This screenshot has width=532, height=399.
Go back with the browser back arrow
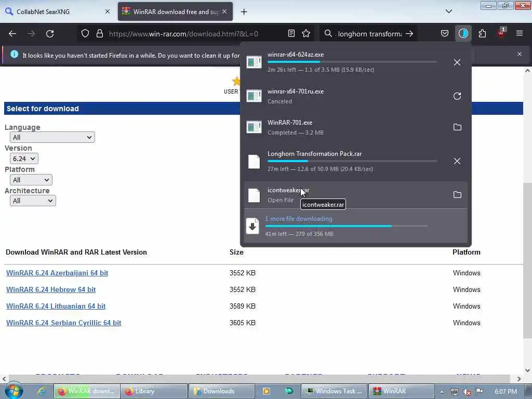[12, 34]
